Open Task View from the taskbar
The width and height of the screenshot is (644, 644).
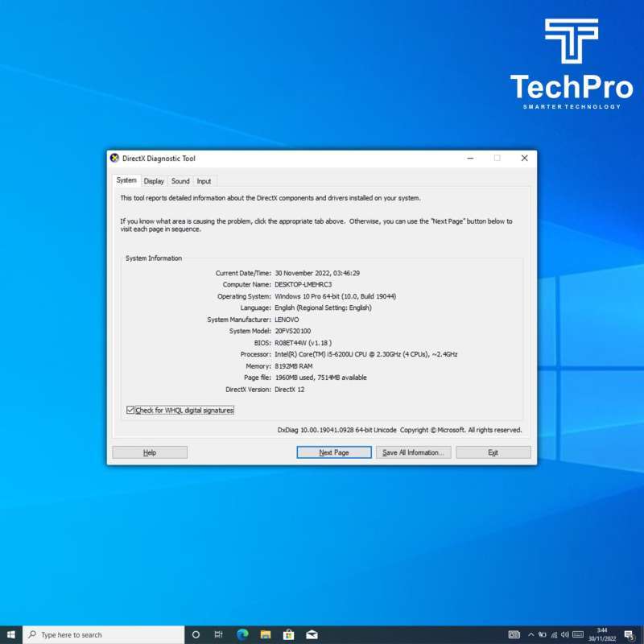point(218,634)
